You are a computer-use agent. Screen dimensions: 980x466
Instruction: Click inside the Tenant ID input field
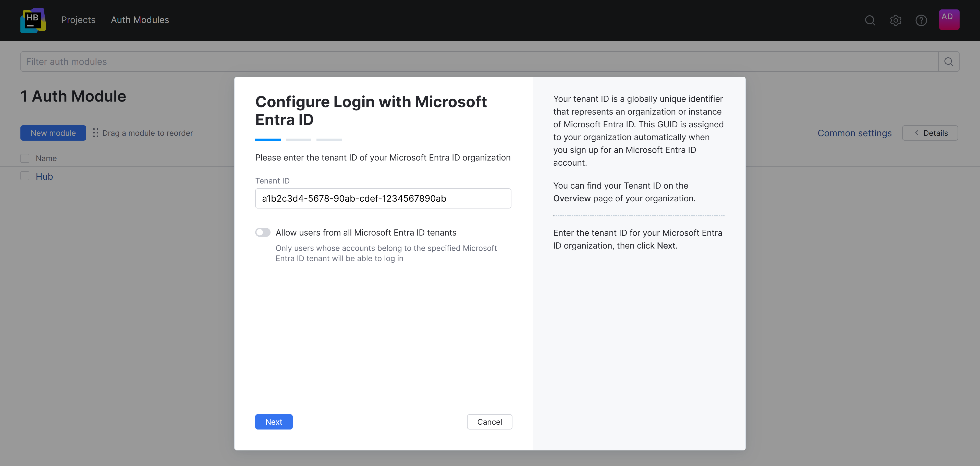point(383,198)
